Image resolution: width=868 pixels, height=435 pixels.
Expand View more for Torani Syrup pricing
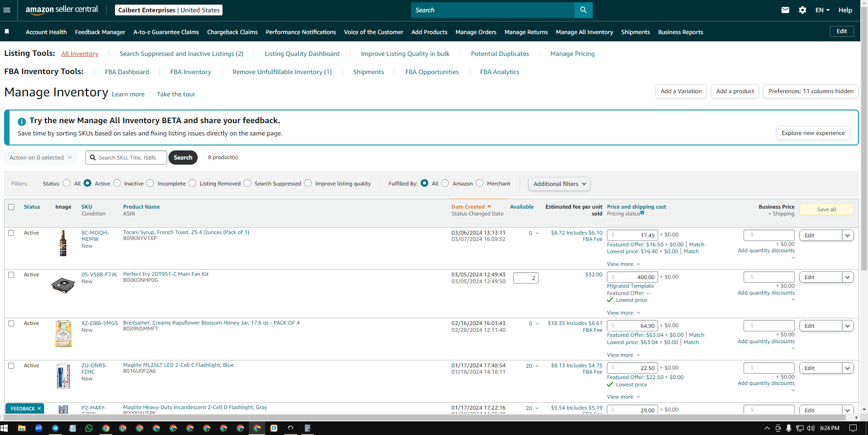[624, 264]
